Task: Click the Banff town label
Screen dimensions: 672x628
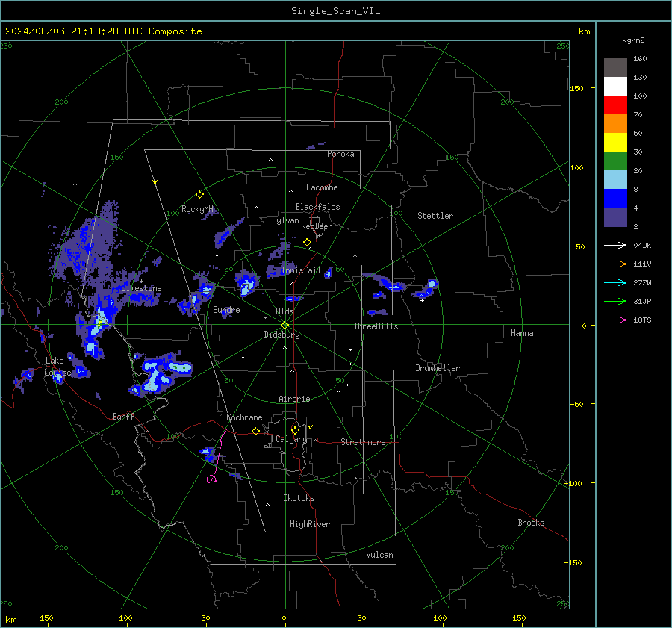Action: pos(123,416)
